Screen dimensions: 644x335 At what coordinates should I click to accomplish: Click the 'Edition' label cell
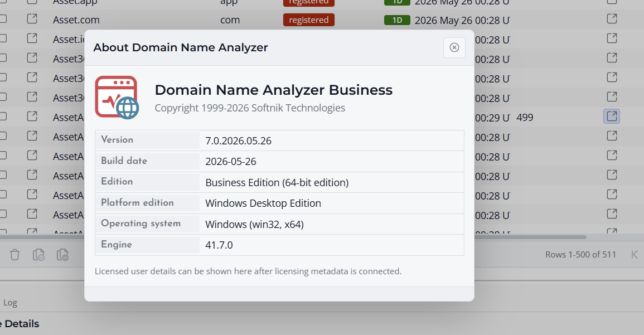147,182
